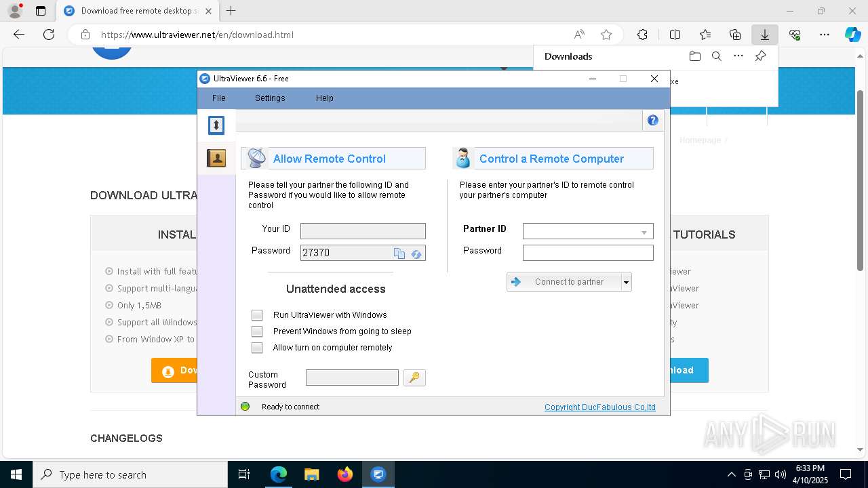Open the remote control tab icon in UltraViewer sidebar
The width and height of the screenshot is (868, 488).
pyautogui.click(x=216, y=125)
